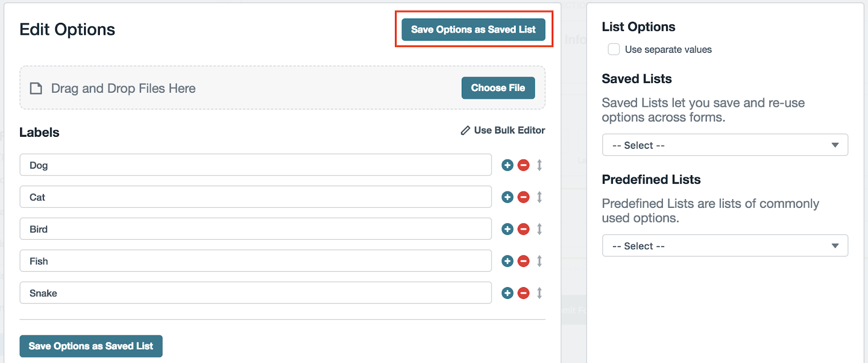This screenshot has height=363, width=868.
Task: Click the reorder arrows on Cat row
Action: pos(539,197)
